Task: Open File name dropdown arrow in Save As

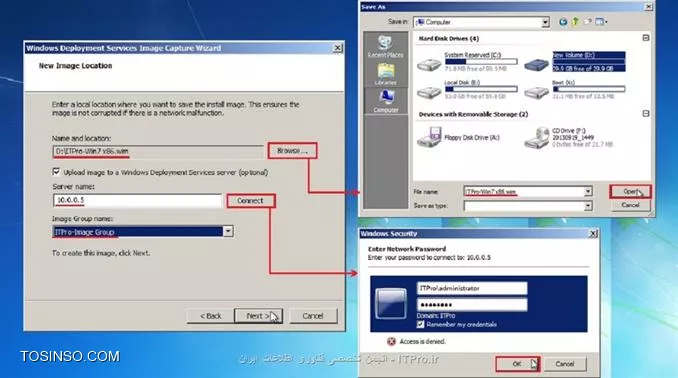Action: (588, 192)
